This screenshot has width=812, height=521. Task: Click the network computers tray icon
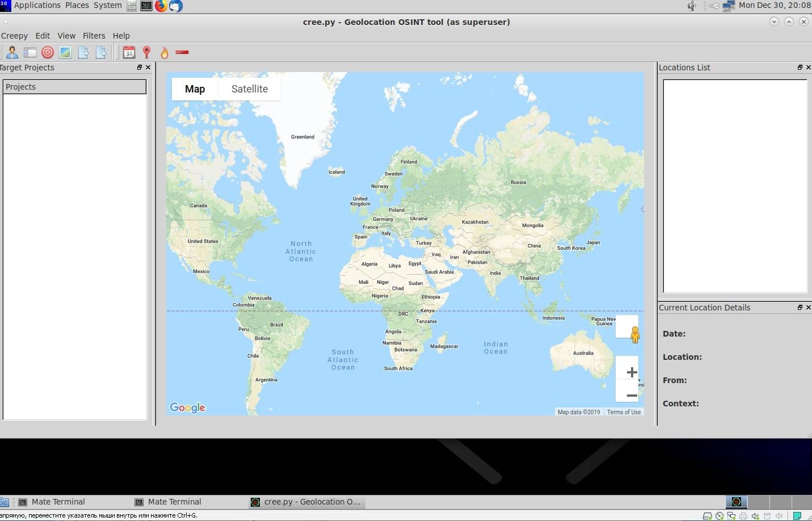pos(729,6)
